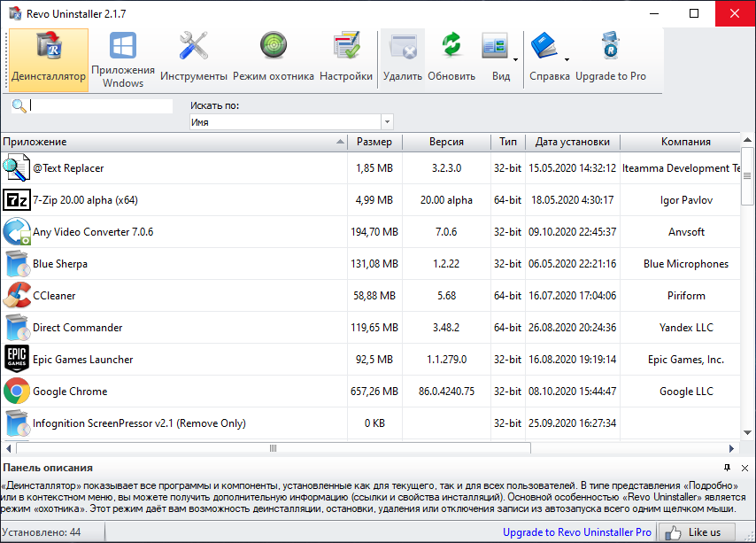Select the Google Chrome icon

tap(17, 392)
